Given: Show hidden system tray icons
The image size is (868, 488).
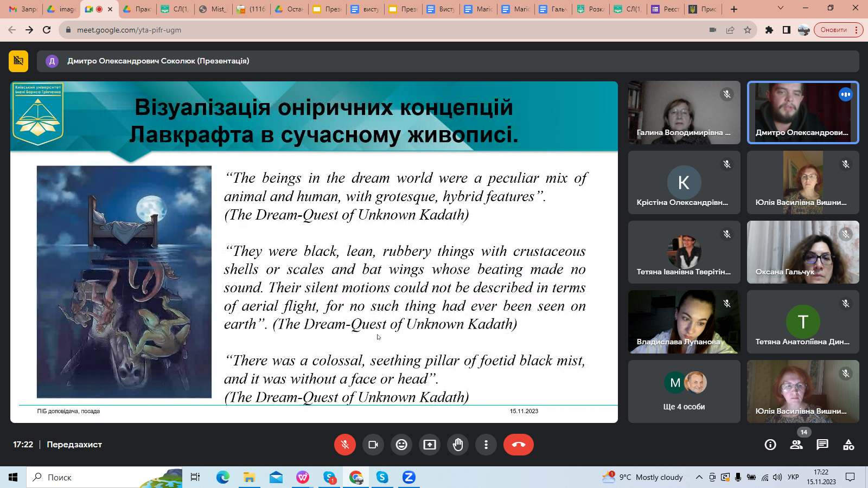Looking at the screenshot, I should pyautogui.click(x=699, y=477).
